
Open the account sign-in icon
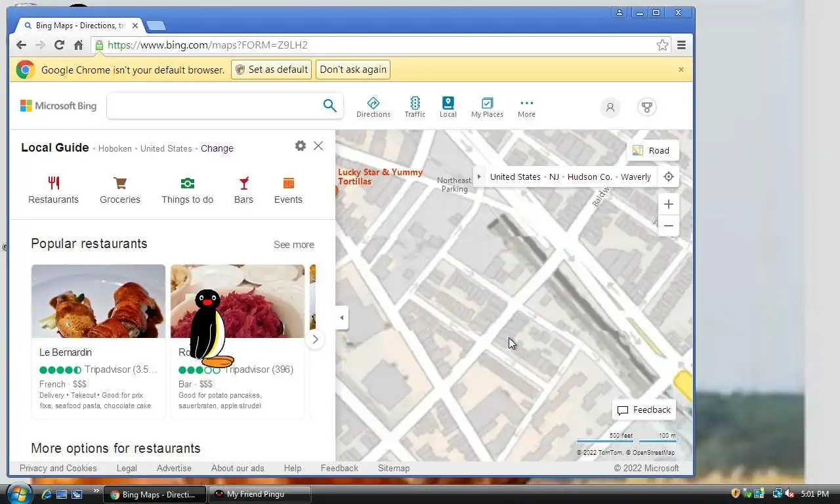click(x=610, y=107)
